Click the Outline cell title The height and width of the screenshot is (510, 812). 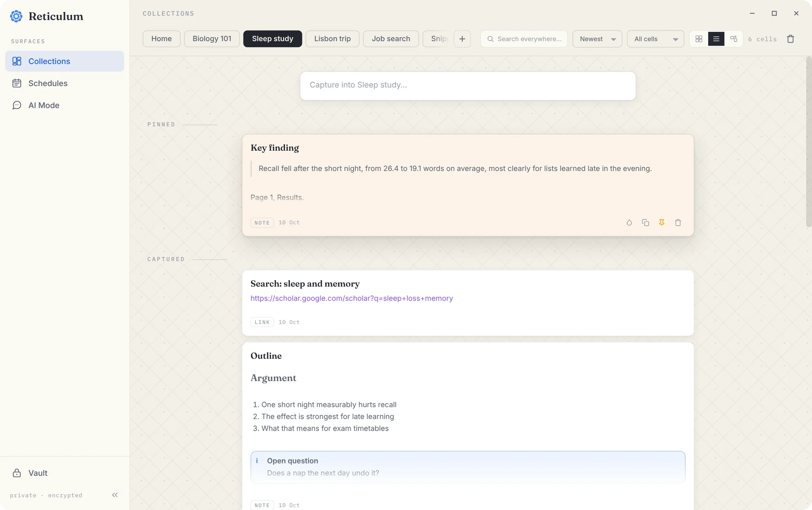[266, 356]
